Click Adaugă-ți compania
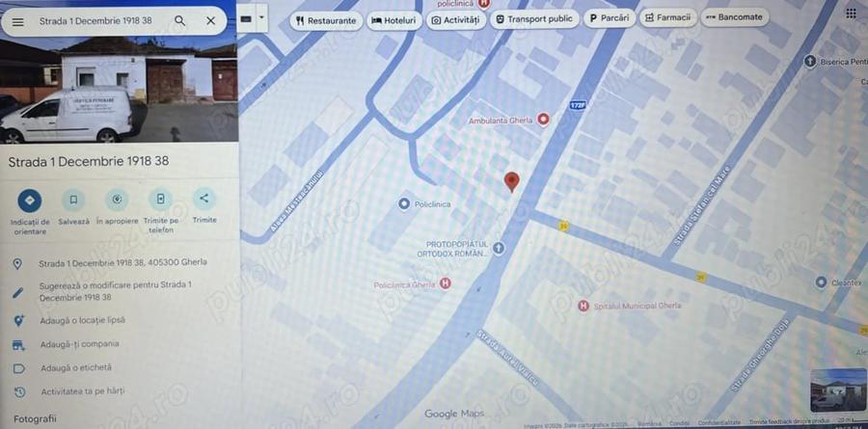 80,344
